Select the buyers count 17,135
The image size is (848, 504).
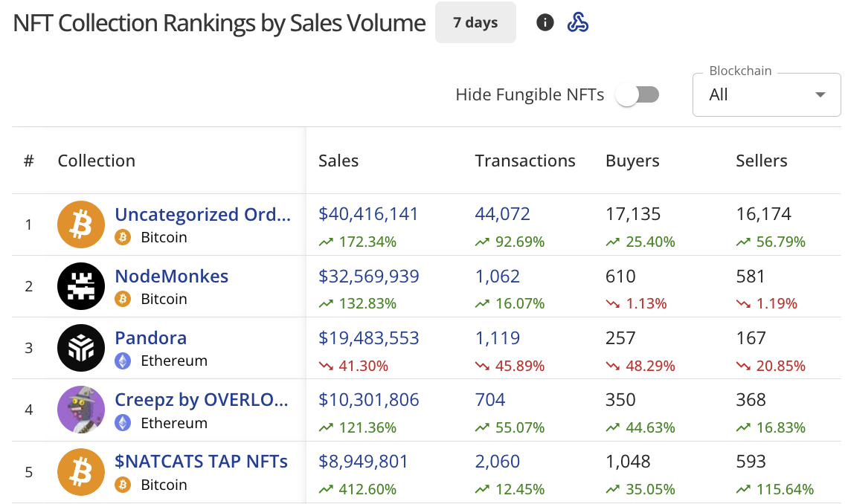[x=633, y=214]
